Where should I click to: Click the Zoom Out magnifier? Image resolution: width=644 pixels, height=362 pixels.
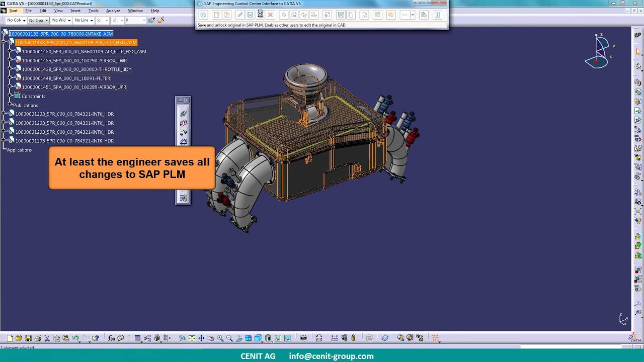tap(229, 338)
